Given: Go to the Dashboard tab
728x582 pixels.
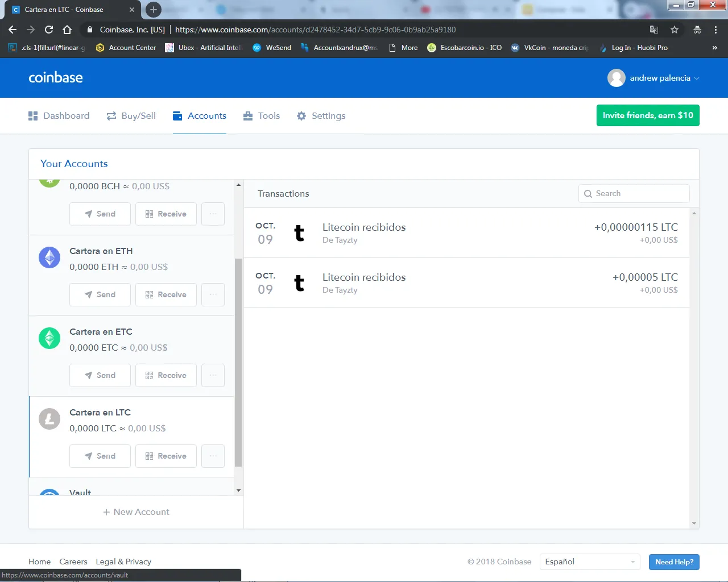Looking at the screenshot, I should point(59,116).
